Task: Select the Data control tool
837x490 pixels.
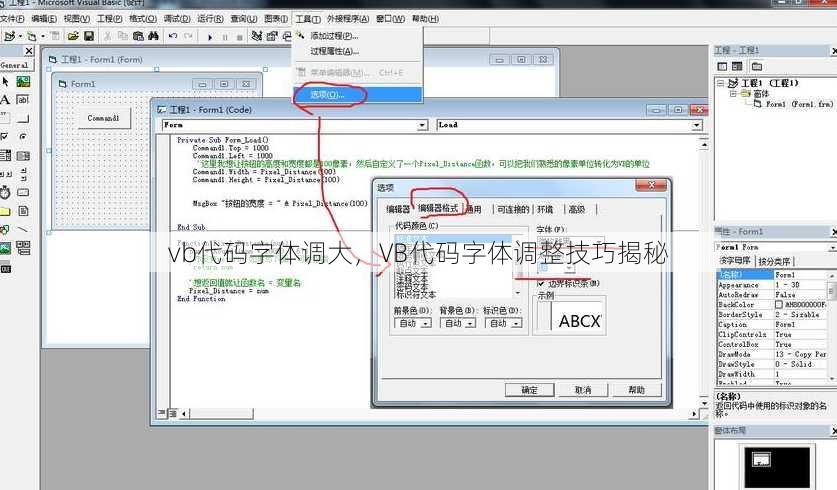Action: pos(23,248)
